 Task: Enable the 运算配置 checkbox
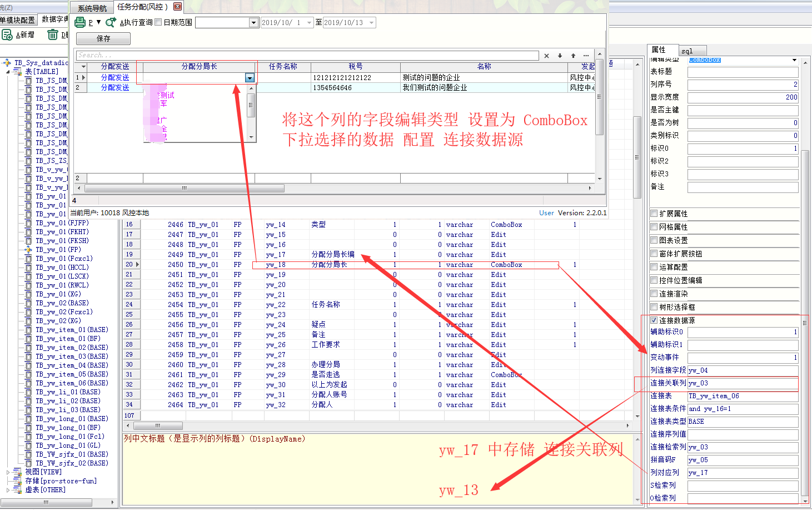(x=654, y=267)
